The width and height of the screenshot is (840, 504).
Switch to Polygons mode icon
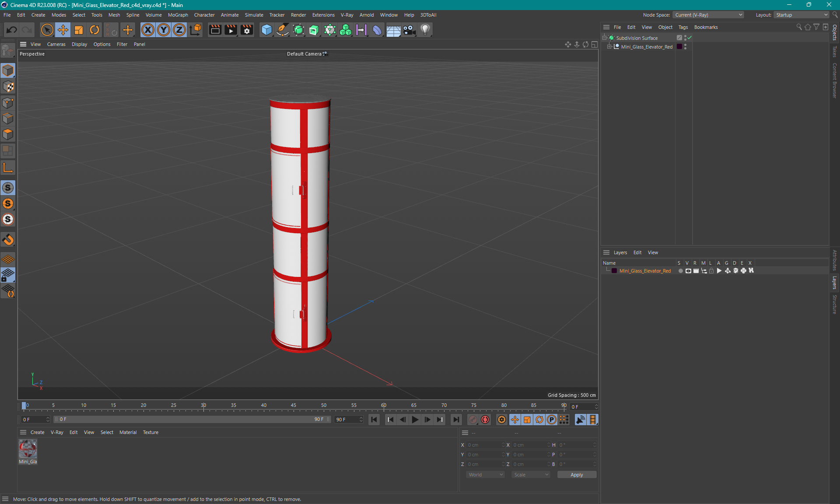8,134
